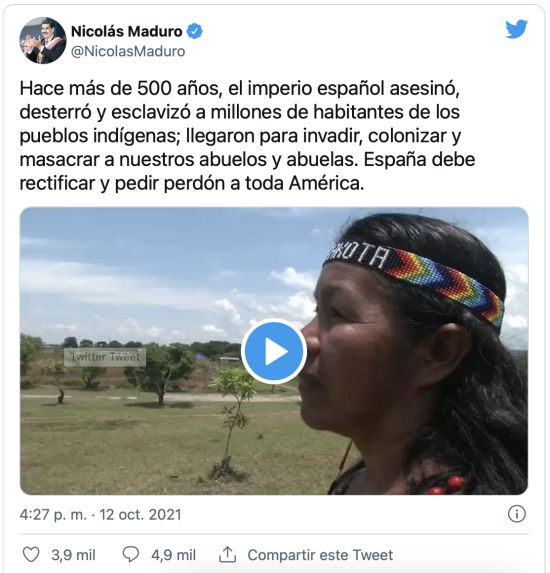This screenshot has width=550, height=573.
Task: Click the Twitter bird logo
Action: coord(516,29)
